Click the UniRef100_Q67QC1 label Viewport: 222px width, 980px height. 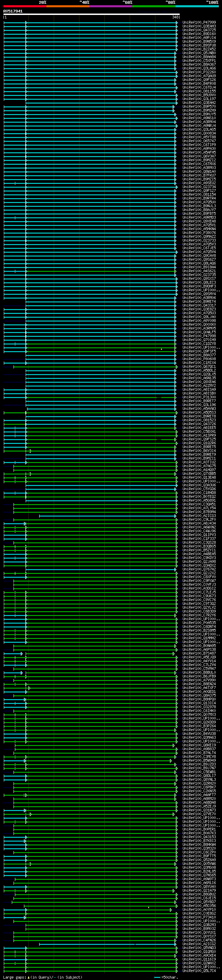(199, 366)
